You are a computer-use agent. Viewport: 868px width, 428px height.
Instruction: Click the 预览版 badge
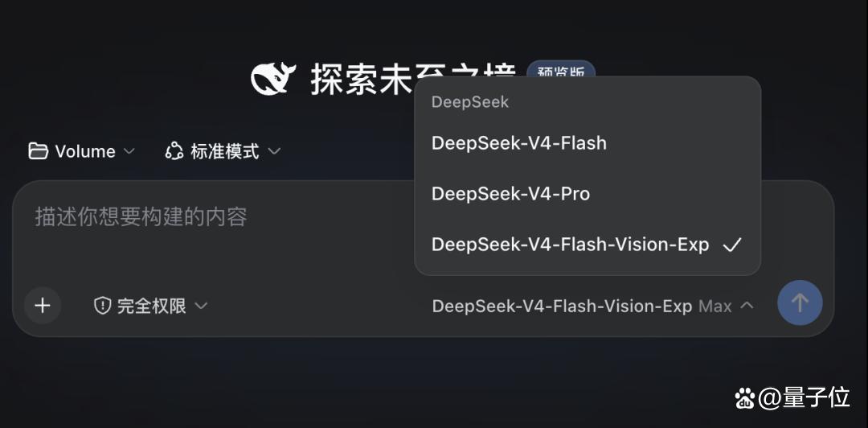(561, 72)
